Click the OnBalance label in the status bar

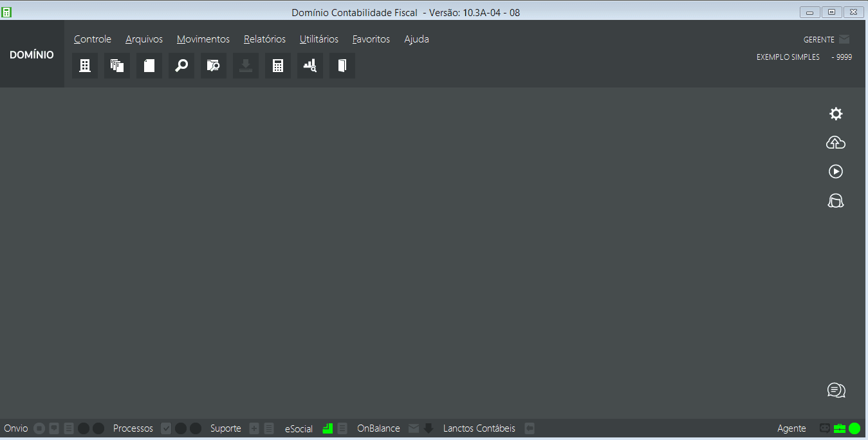click(378, 428)
